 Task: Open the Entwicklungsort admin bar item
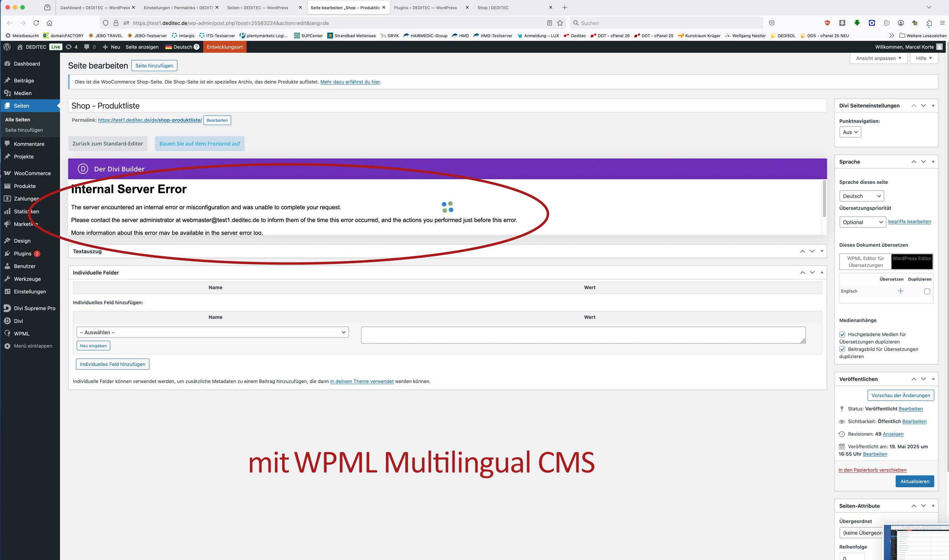pos(224,47)
